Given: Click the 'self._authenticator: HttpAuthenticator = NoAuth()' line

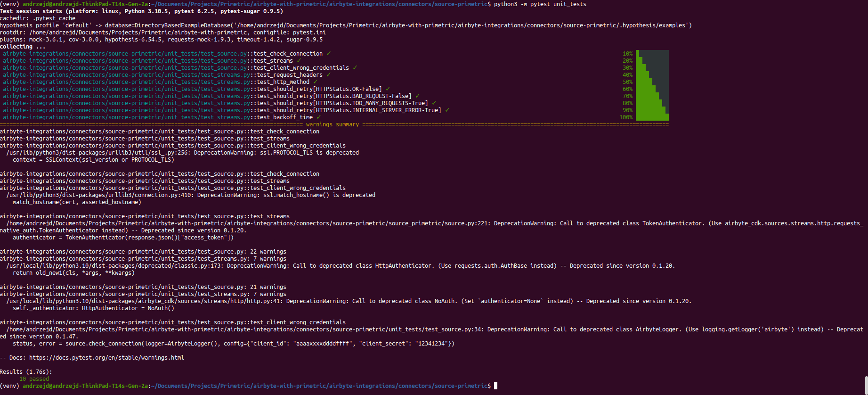Looking at the screenshot, I should click(93, 308).
